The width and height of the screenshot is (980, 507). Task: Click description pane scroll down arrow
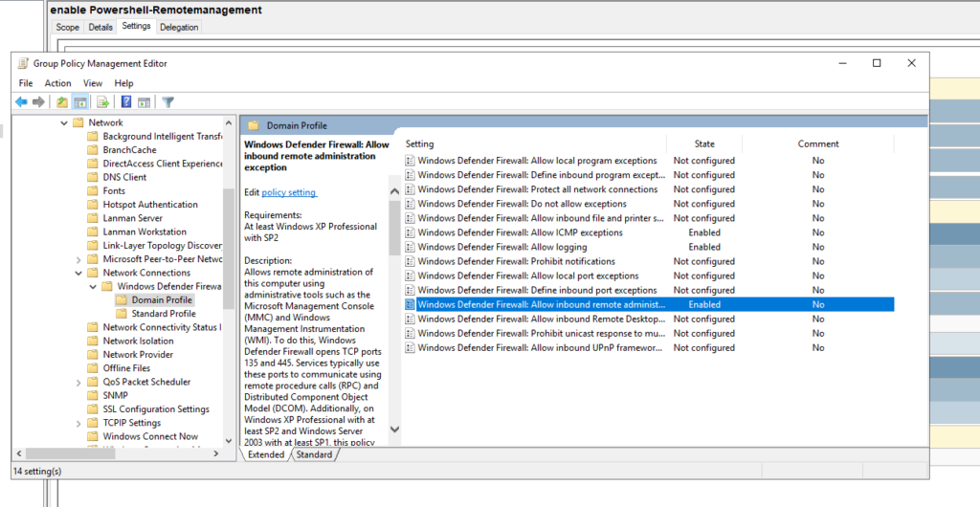coord(394,429)
